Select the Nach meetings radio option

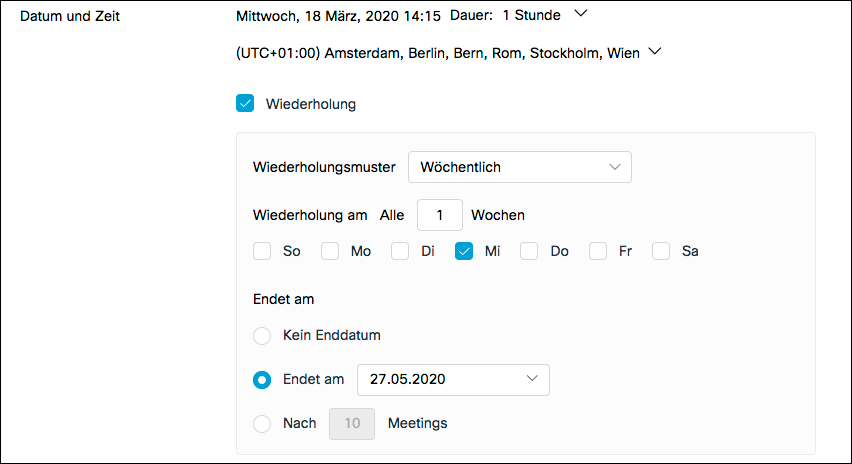click(x=262, y=423)
